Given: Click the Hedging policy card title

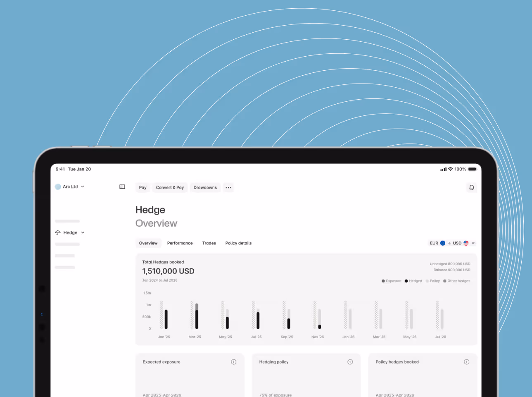Looking at the screenshot, I should pos(274,362).
